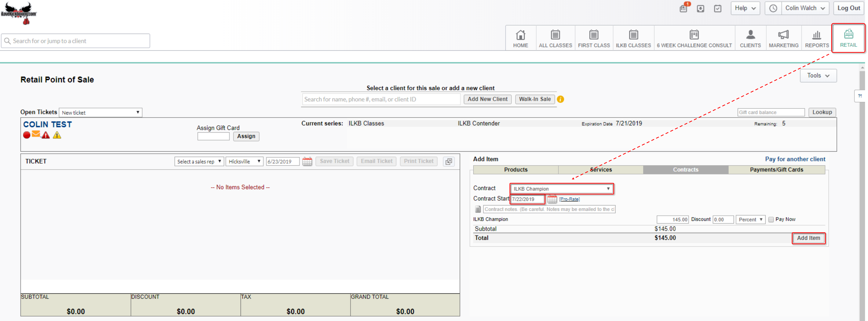Expand the Help dropdown
This screenshot has width=868, height=321.
[x=745, y=8]
